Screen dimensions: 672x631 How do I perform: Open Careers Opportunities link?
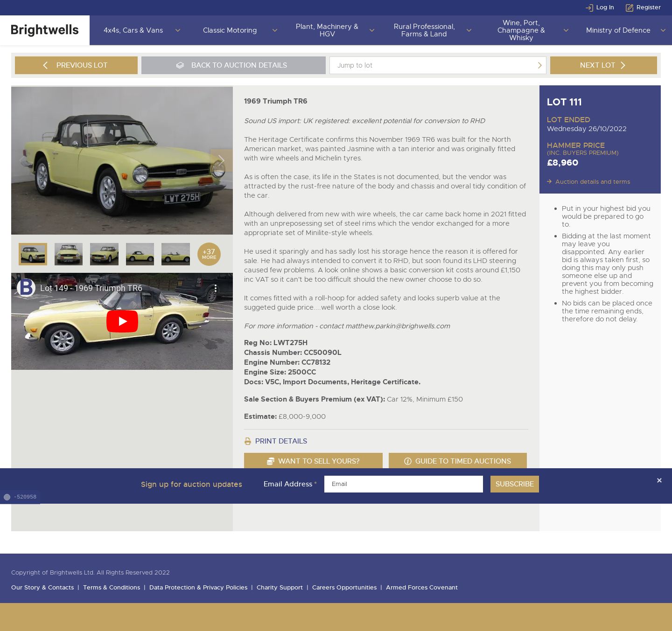[x=344, y=588]
